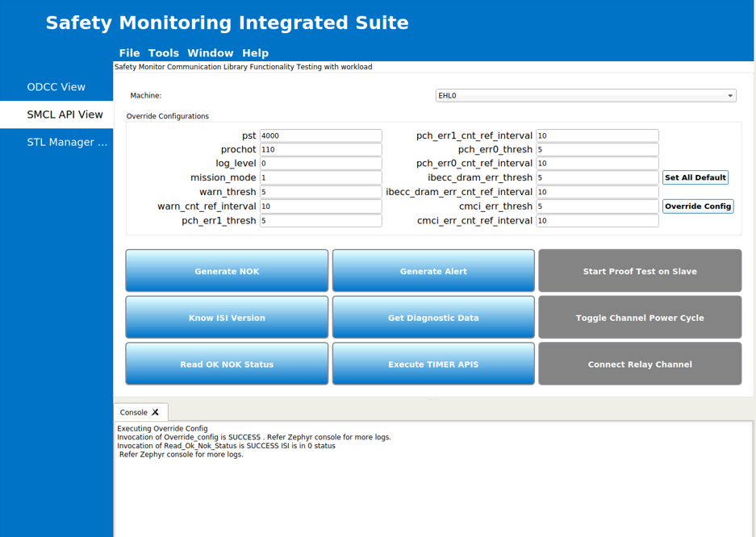Image resolution: width=756 pixels, height=537 pixels.
Task: Click Read OK NOK Status button
Action: tap(227, 364)
